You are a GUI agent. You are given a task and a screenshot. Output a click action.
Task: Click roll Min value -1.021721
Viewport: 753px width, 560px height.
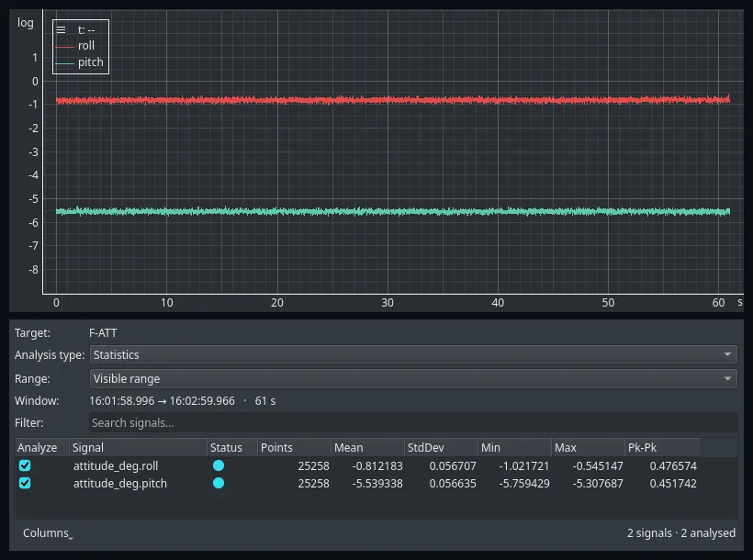pyautogui.click(x=524, y=465)
